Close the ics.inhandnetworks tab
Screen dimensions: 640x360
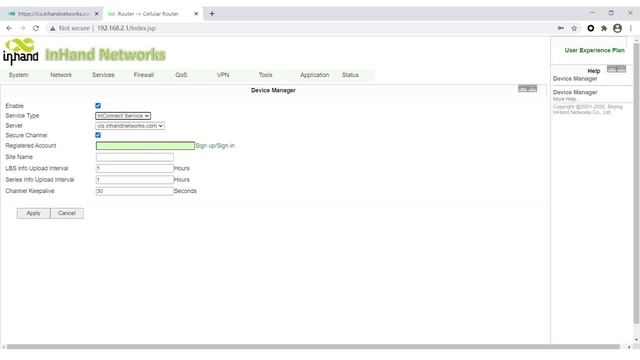point(97,13)
